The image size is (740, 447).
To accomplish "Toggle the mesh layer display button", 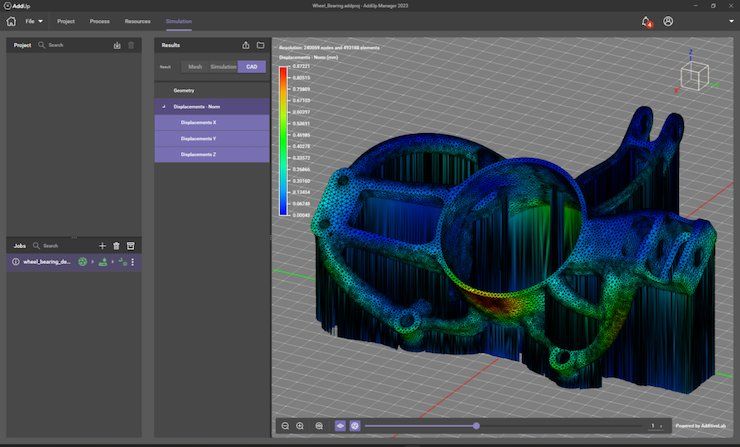I will pyautogui.click(x=340, y=426).
